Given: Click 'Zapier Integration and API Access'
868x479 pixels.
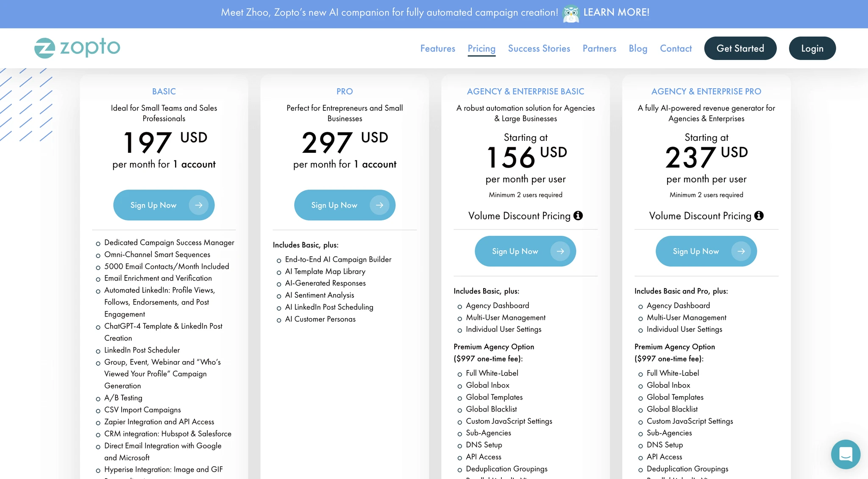Looking at the screenshot, I should [x=159, y=421].
